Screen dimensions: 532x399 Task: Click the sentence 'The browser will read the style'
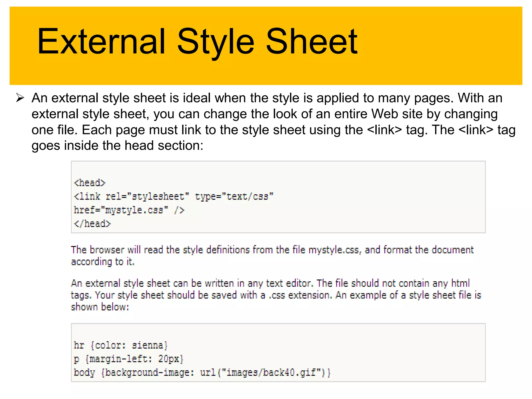pos(272,250)
